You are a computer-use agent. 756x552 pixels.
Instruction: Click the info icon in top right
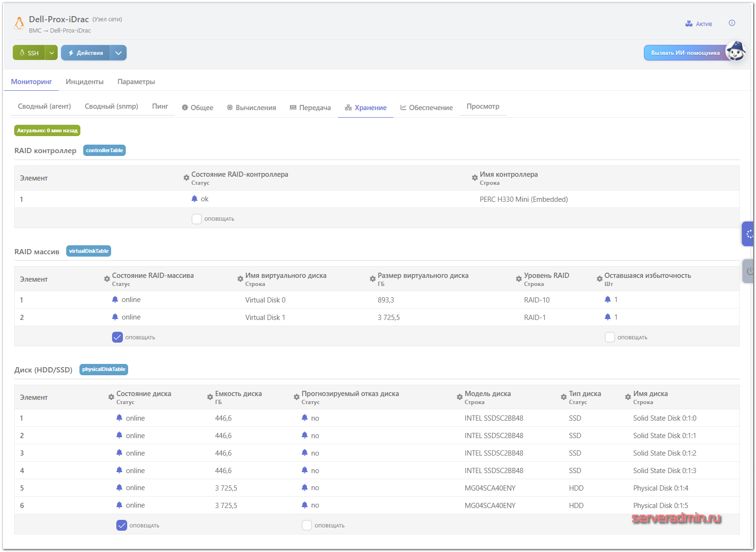[x=731, y=23]
